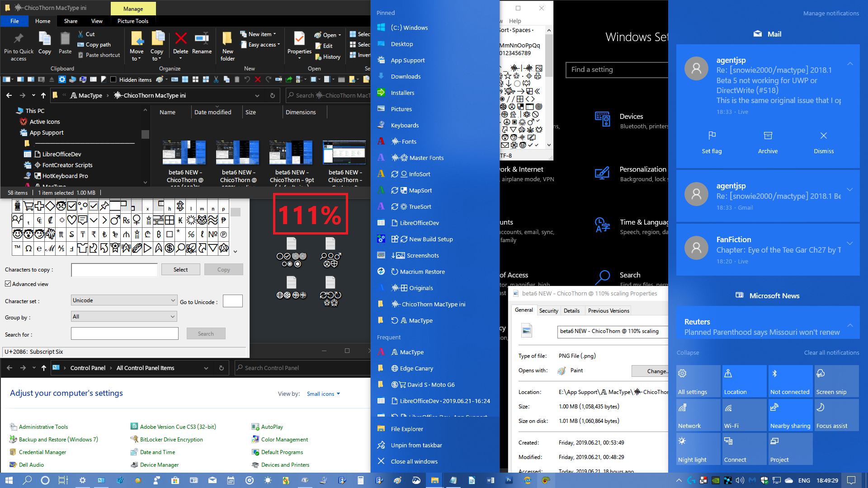This screenshot has height=488, width=868.
Task: Refresh the Control Panel address bar
Action: (x=222, y=368)
